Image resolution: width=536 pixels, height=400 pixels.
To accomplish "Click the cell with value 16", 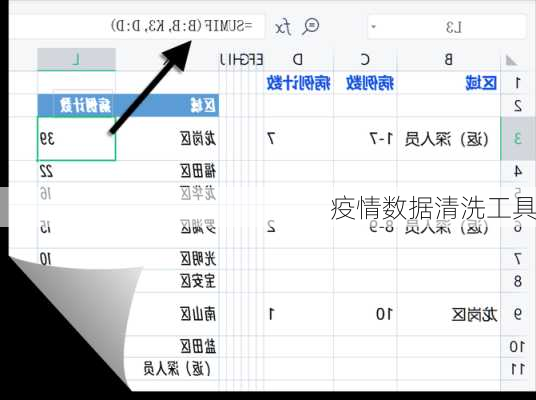I will 77,194.
